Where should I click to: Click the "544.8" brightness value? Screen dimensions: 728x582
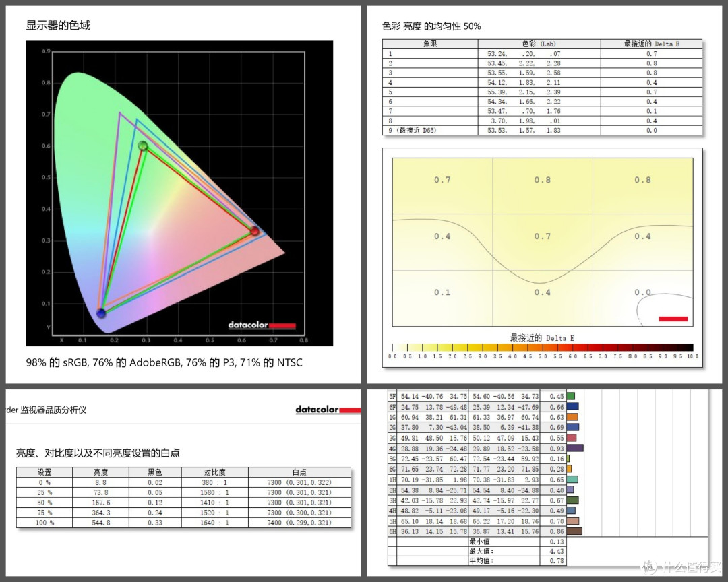pyautogui.click(x=100, y=523)
